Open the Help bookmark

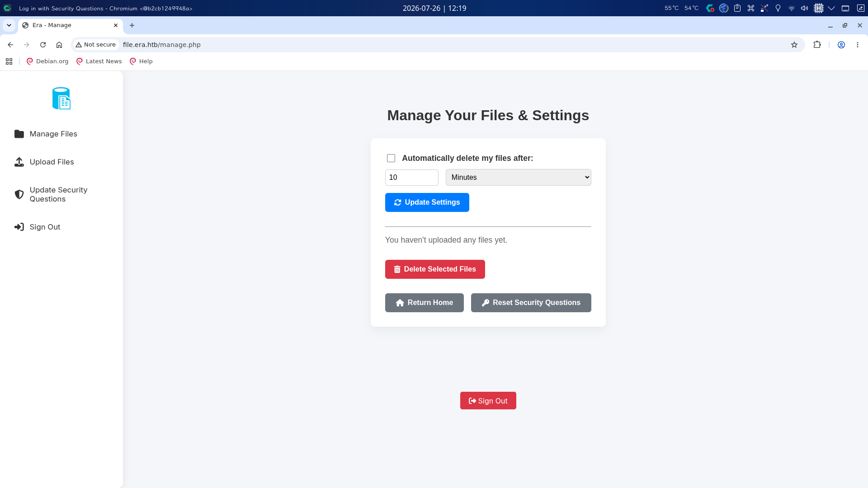coord(141,61)
